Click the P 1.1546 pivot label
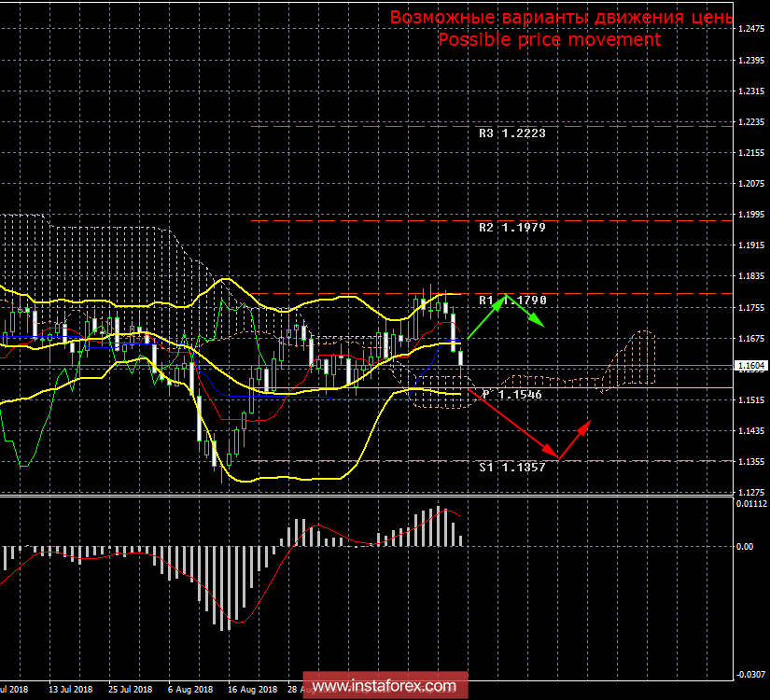The width and height of the screenshot is (770, 700). 512,395
